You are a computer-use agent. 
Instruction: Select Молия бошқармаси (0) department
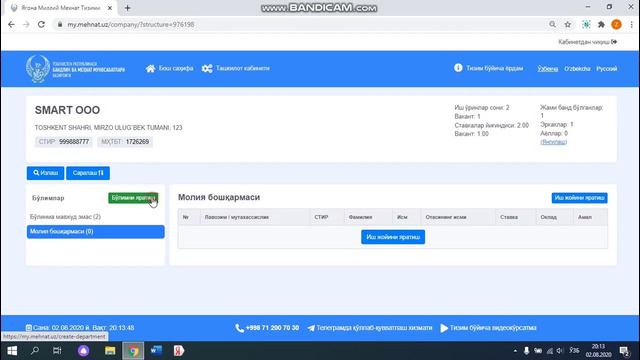pos(96,231)
